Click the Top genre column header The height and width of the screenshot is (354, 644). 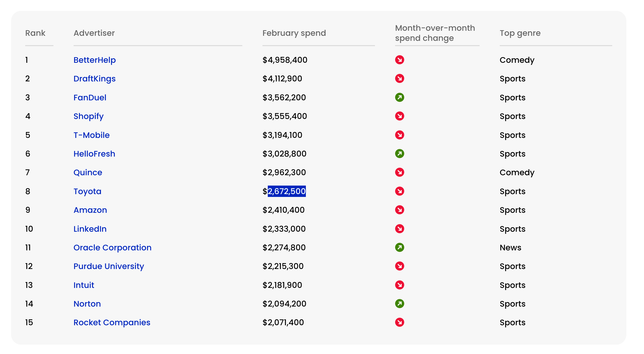pyautogui.click(x=520, y=33)
